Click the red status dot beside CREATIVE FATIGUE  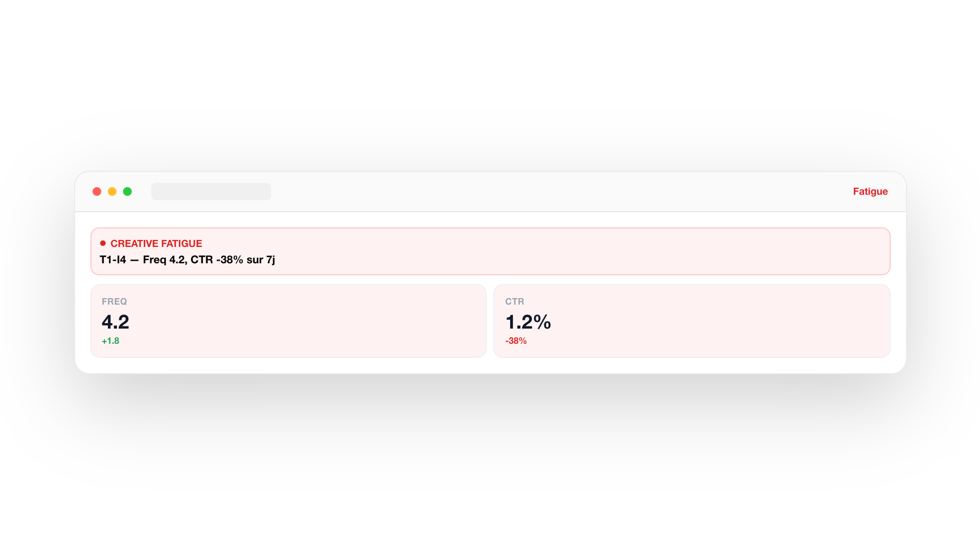point(102,243)
